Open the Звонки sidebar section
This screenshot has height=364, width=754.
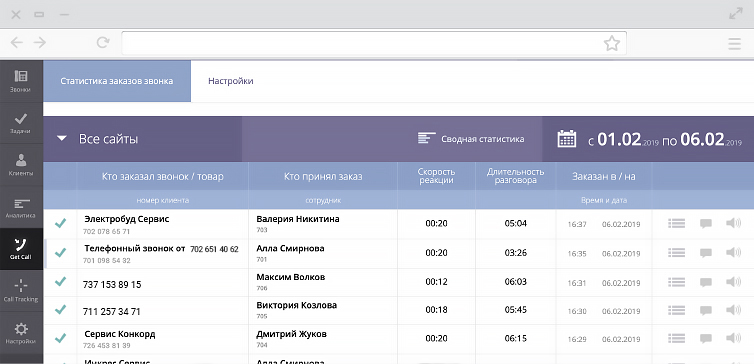(21, 81)
